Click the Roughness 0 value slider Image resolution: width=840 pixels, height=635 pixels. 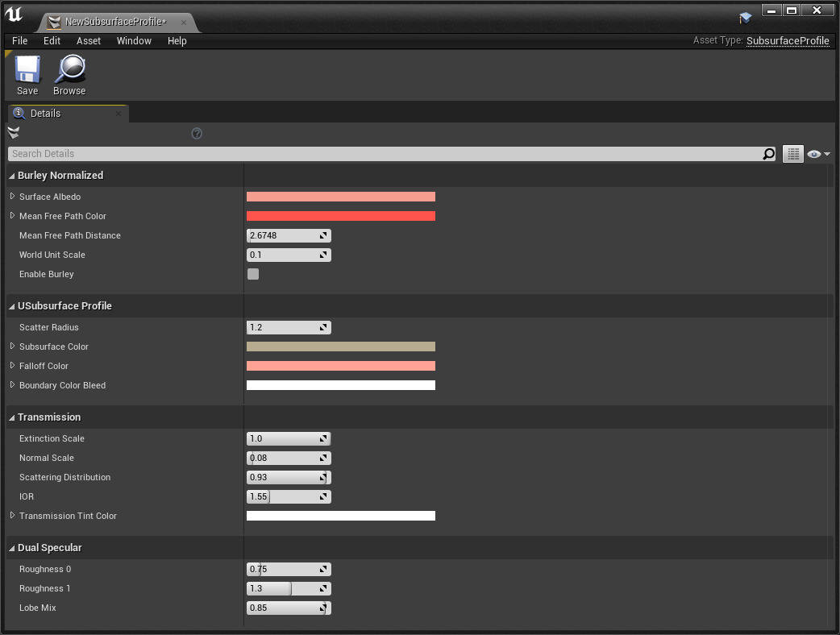tap(289, 570)
